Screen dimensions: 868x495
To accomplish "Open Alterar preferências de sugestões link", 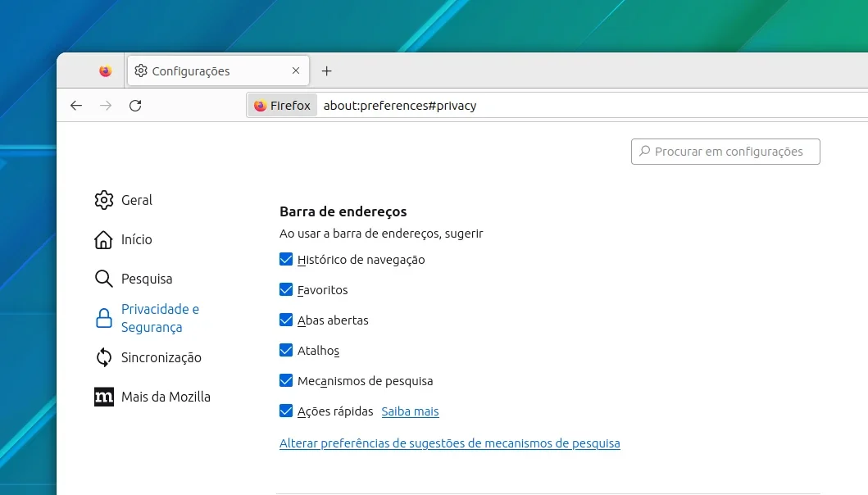I will click(x=449, y=443).
